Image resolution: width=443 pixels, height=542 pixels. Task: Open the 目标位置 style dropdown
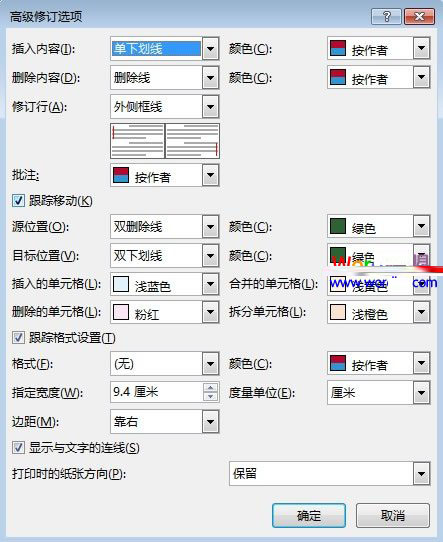[210, 256]
